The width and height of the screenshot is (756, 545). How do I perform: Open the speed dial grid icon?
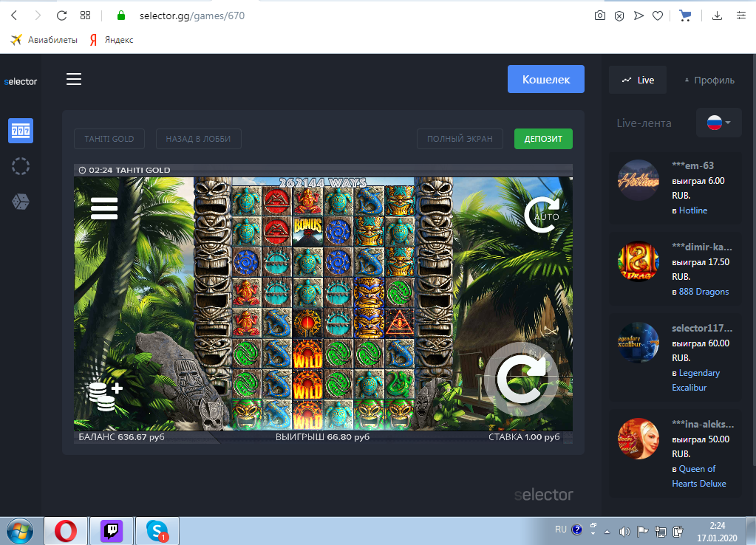click(85, 16)
